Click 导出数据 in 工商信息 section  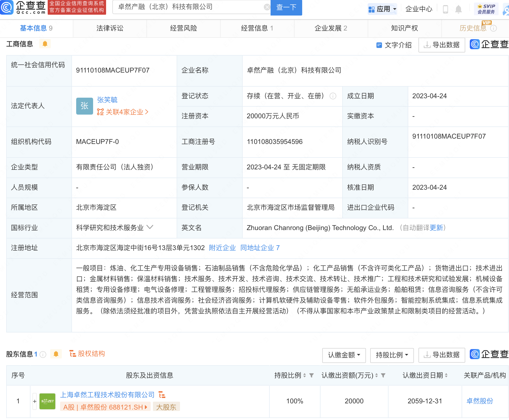tap(442, 45)
